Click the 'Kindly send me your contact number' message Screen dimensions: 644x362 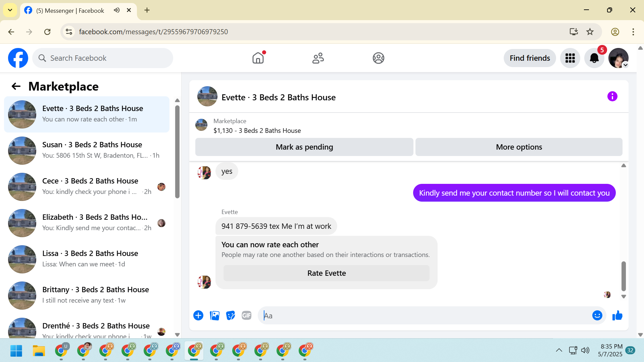[514, 193]
